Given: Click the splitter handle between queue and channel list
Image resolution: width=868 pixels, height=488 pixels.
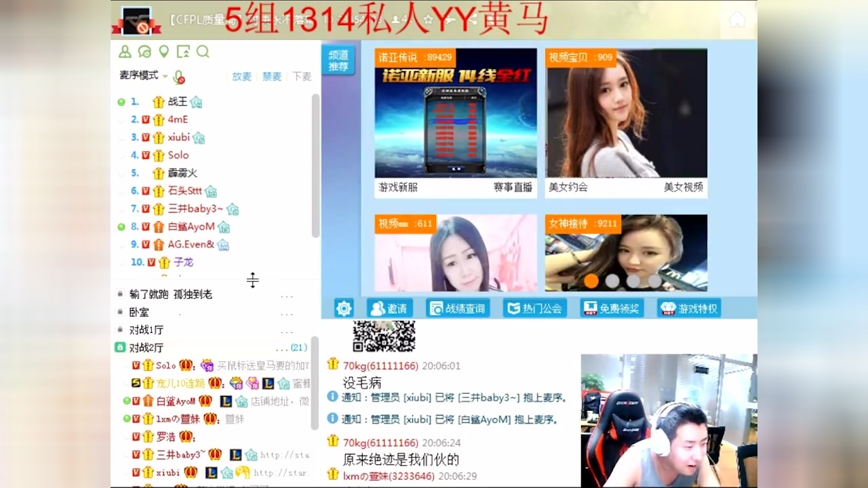Looking at the screenshot, I should pyautogui.click(x=253, y=280).
